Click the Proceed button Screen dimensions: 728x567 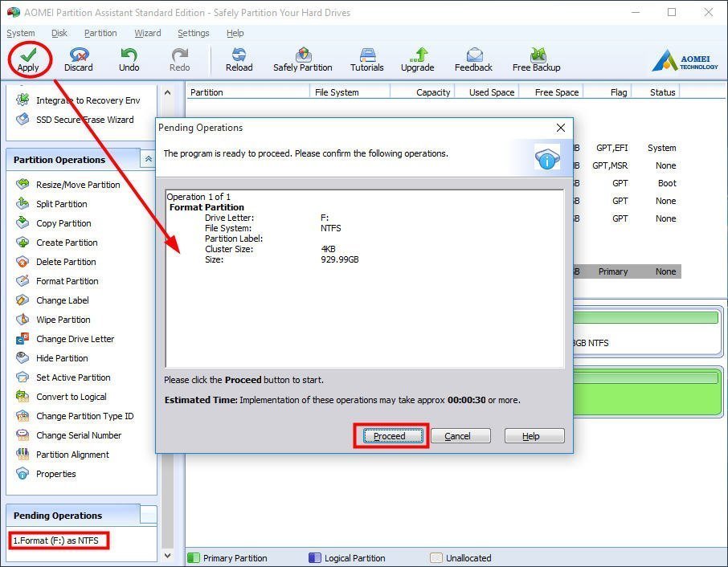pyautogui.click(x=393, y=436)
